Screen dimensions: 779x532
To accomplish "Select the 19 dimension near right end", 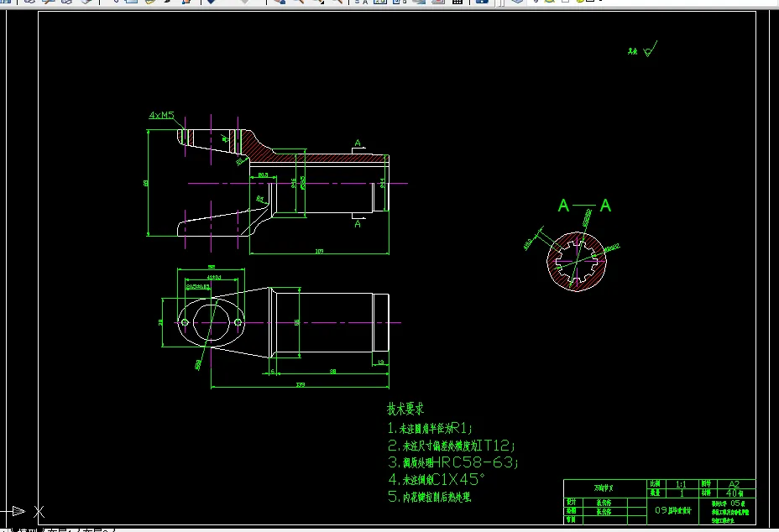I will click(381, 362).
